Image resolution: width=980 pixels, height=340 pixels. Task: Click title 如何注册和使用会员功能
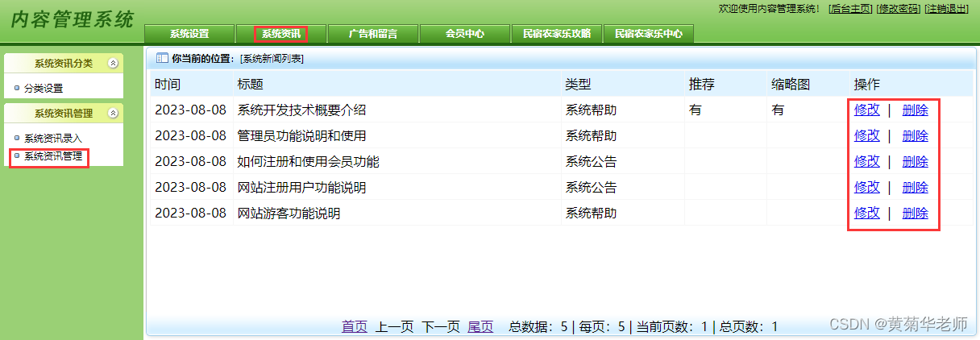pos(309,161)
